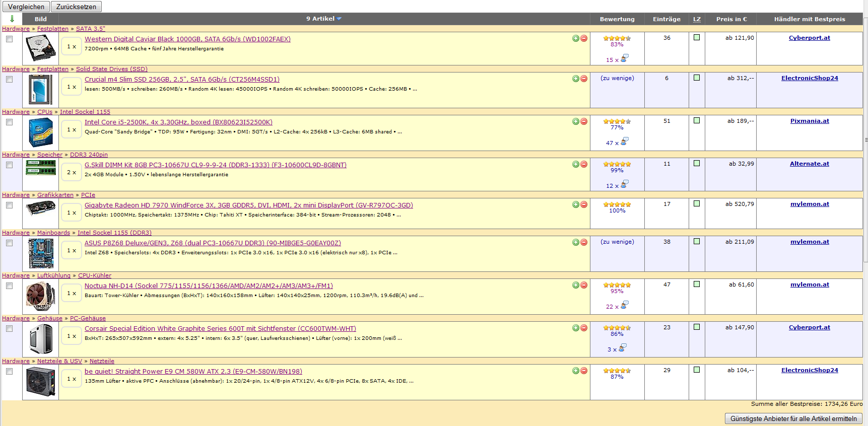Image resolution: width=868 pixels, height=426 pixels.
Task: Click red minus for be quiet! Straight Power
Action: coord(584,371)
